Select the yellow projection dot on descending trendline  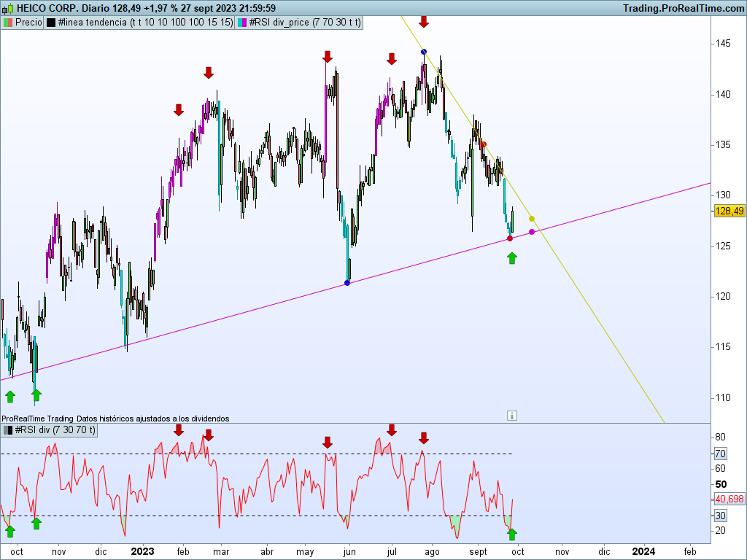[532, 219]
